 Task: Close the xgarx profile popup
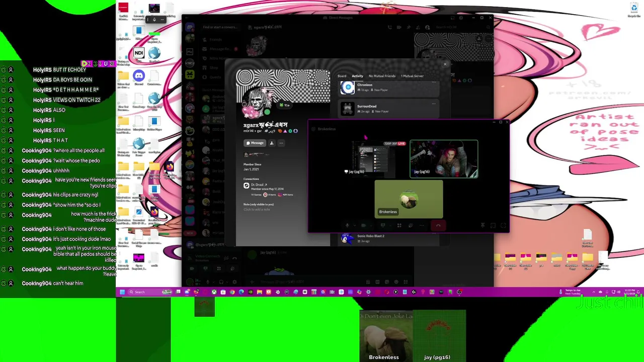click(445, 64)
